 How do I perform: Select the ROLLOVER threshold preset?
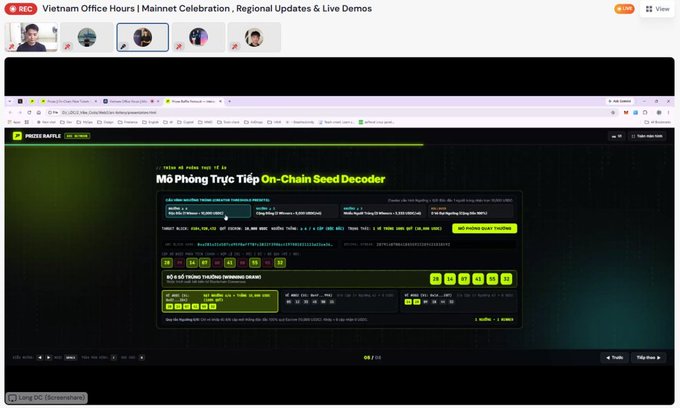(471, 211)
